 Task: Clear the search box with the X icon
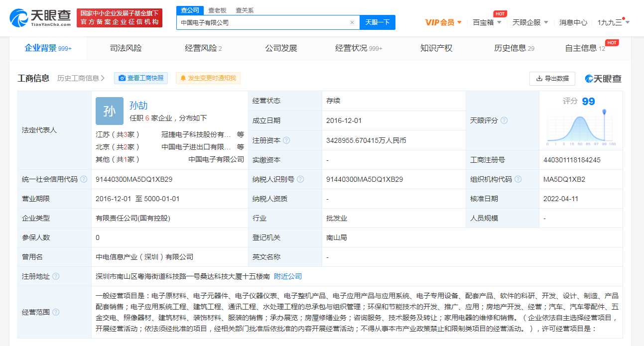click(x=352, y=22)
